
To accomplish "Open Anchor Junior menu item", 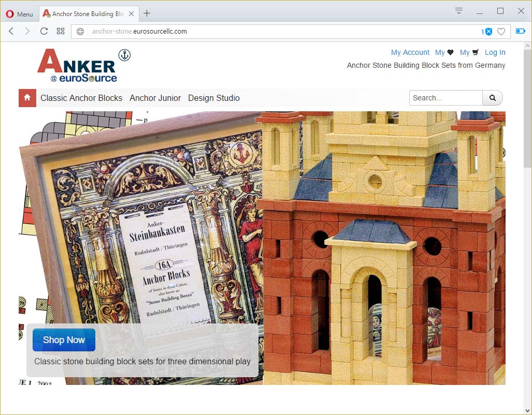I will [x=155, y=98].
